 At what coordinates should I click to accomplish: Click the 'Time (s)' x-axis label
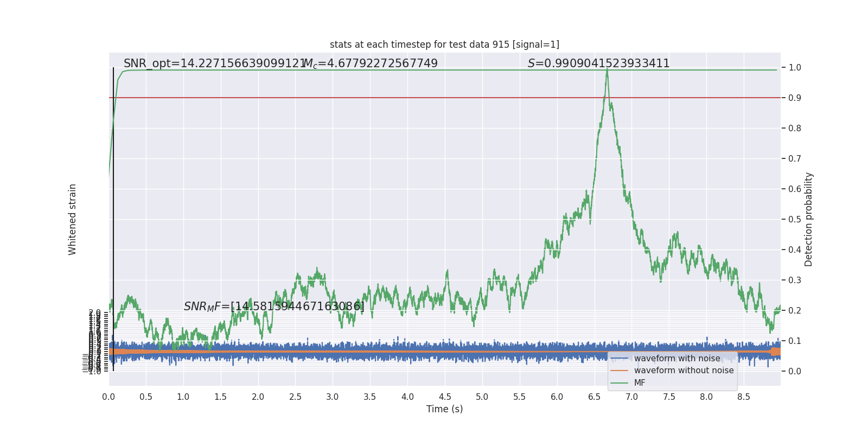click(x=444, y=409)
